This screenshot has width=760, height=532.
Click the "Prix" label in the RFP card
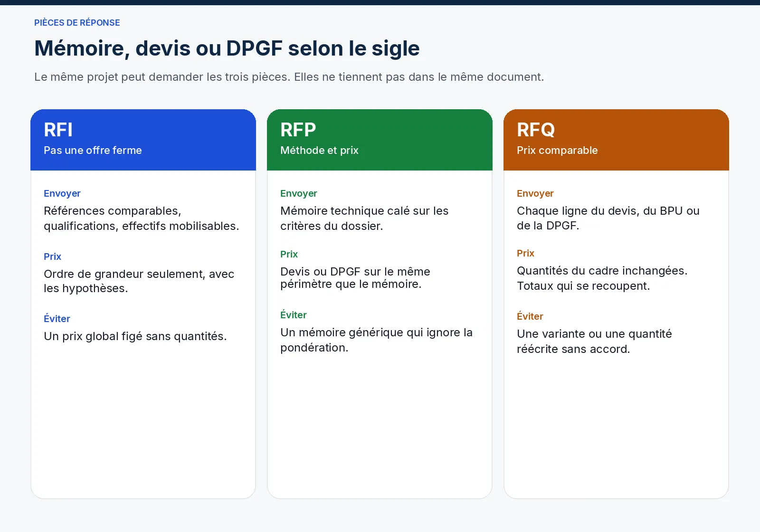[x=289, y=254]
